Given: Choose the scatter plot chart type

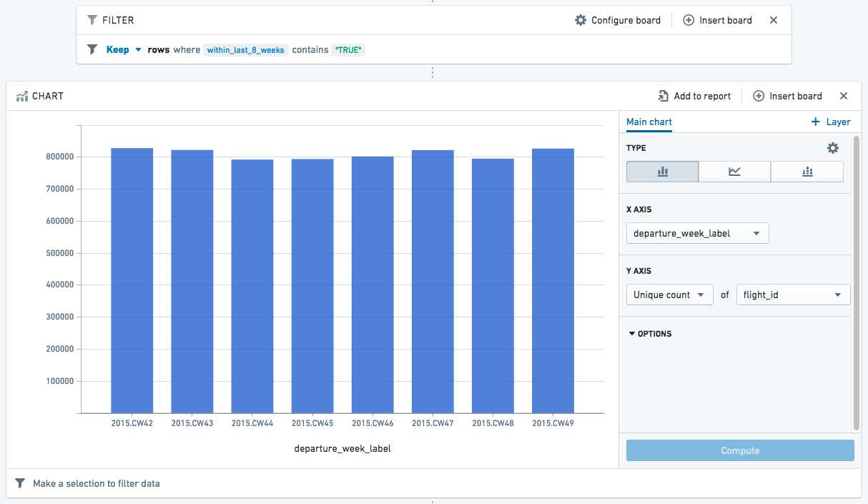Looking at the screenshot, I should click(x=807, y=172).
